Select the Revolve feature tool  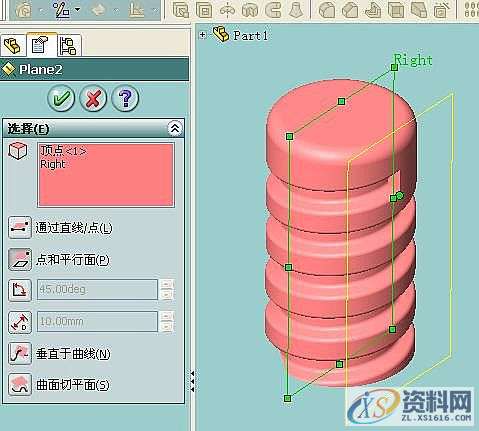227,10
